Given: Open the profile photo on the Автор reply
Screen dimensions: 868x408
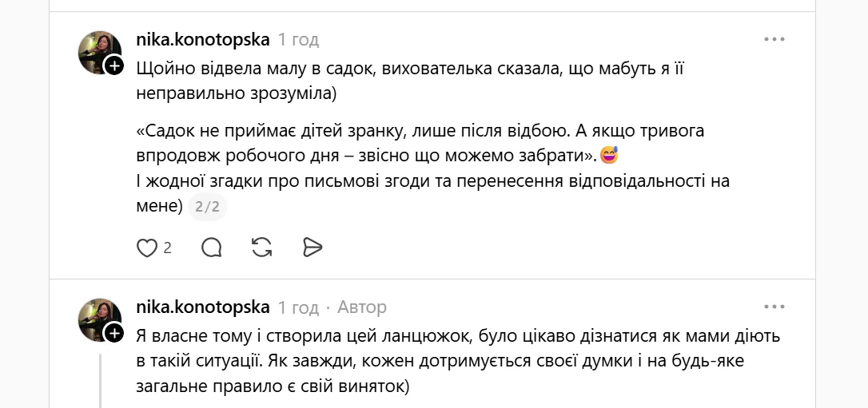Looking at the screenshot, I should click(98, 319).
